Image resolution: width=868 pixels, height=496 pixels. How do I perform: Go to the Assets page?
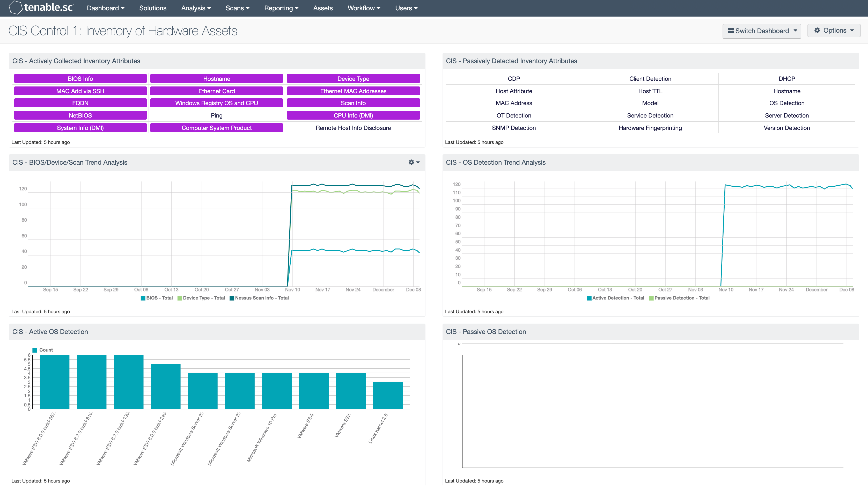tap(323, 8)
